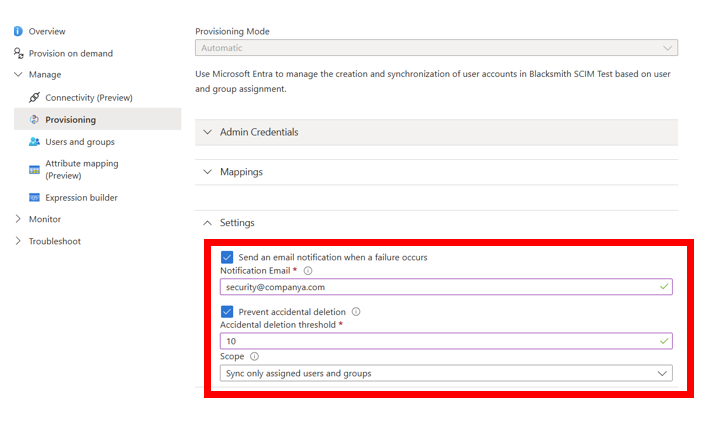Click the Accidental deletion threshold field
709x426 pixels.
coord(446,341)
